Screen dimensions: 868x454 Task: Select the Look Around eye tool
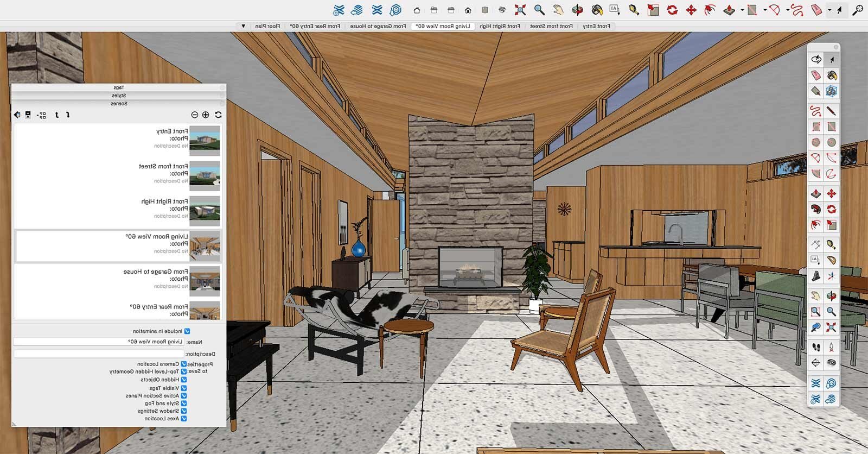pyautogui.click(x=831, y=363)
